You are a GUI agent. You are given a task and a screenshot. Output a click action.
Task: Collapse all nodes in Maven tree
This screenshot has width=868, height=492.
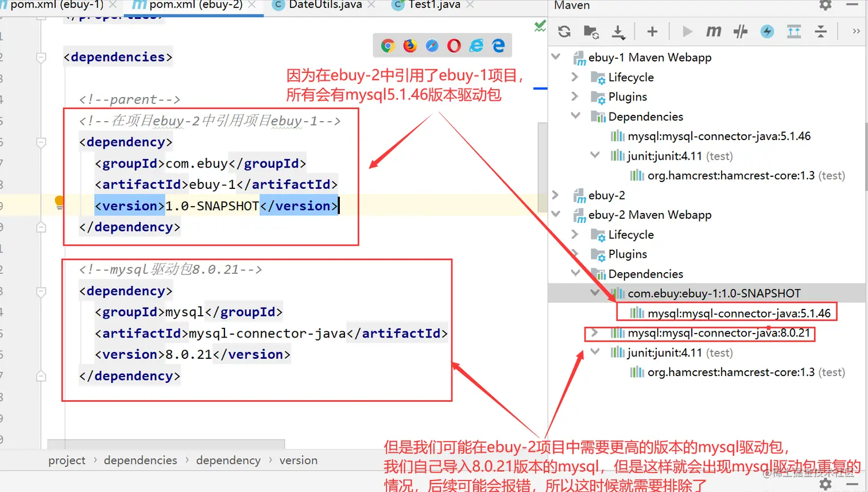[821, 32]
